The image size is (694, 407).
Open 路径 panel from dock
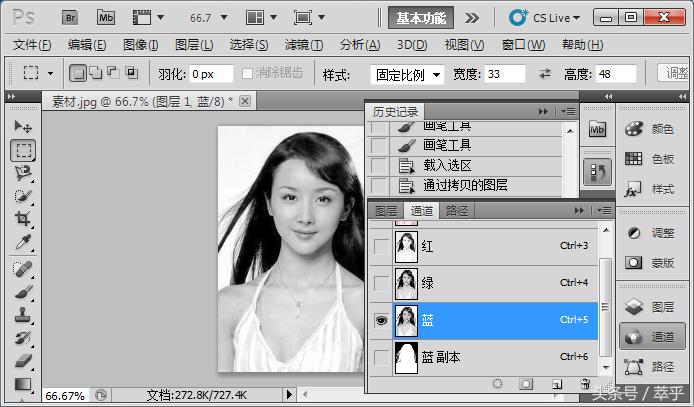[650, 367]
